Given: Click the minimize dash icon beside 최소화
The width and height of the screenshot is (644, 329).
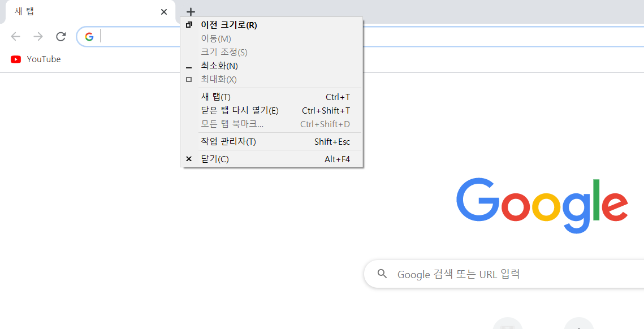Looking at the screenshot, I should (189, 68).
